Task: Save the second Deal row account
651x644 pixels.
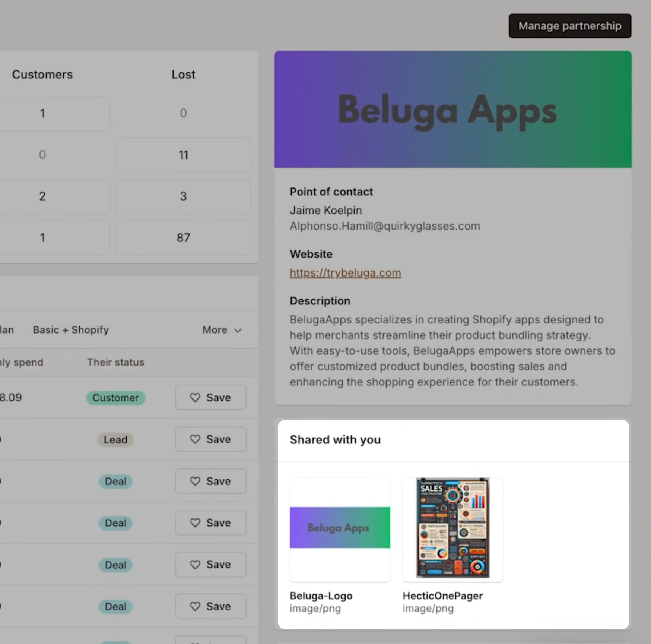Action: coord(210,523)
